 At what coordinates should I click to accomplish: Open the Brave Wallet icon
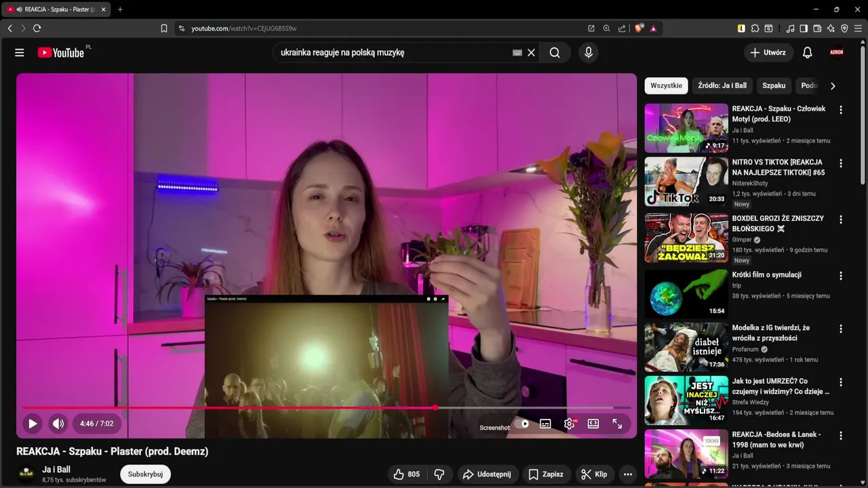[x=817, y=28]
